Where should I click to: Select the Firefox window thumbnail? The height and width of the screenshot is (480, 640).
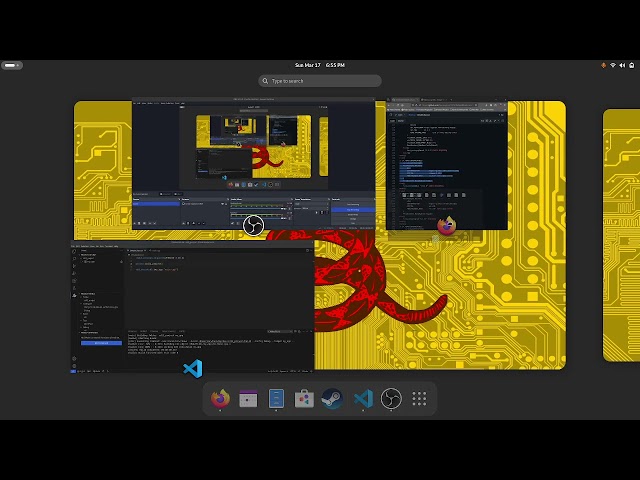(x=447, y=163)
